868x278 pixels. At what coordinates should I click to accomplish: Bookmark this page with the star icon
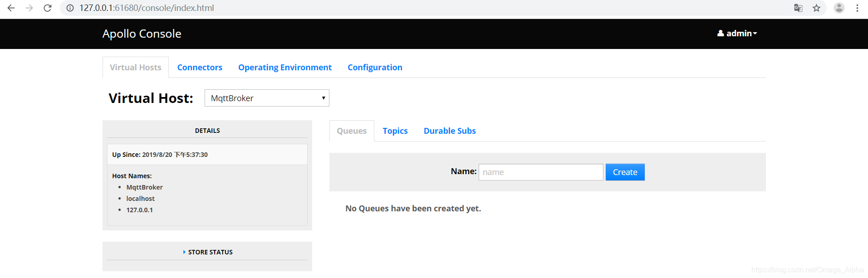coord(816,8)
